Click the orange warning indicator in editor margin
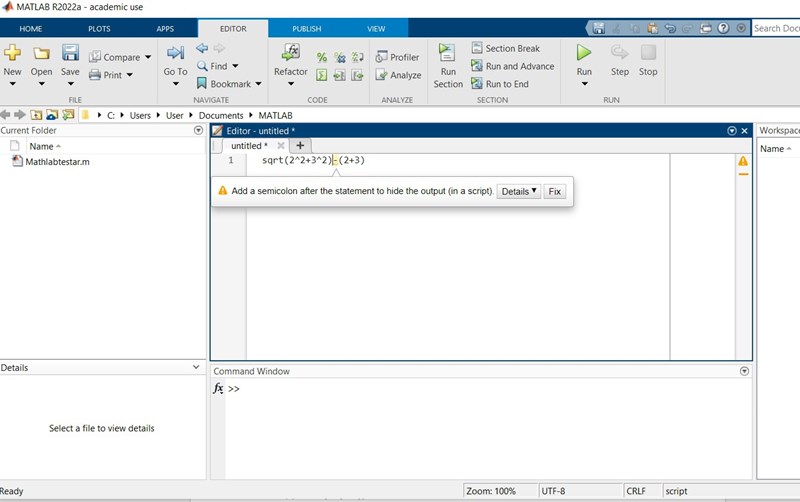This screenshot has height=502, width=800. (x=743, y=161)
